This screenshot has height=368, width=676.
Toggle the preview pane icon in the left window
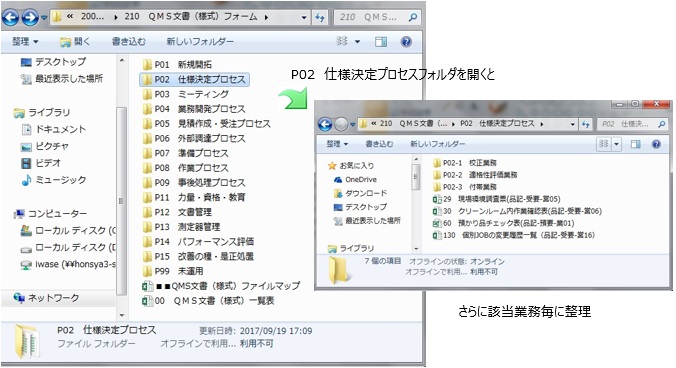381,41
